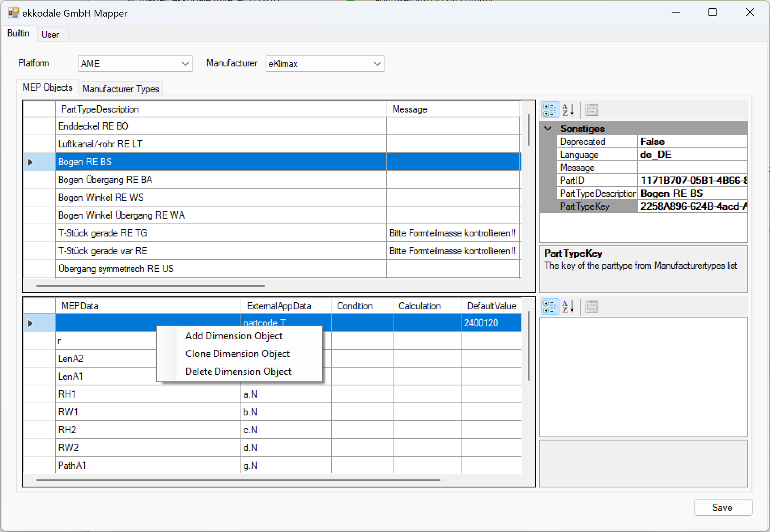
Task: Click row selector arrow of Bogen RE BS
Action: click(x=30, y=162)
